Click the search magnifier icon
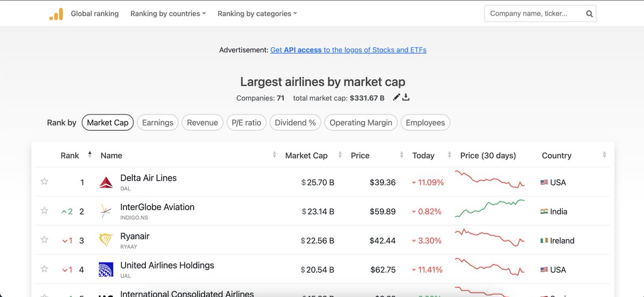Image resolution: width=644 pixels, height=297 pixels. click(589, 14)
